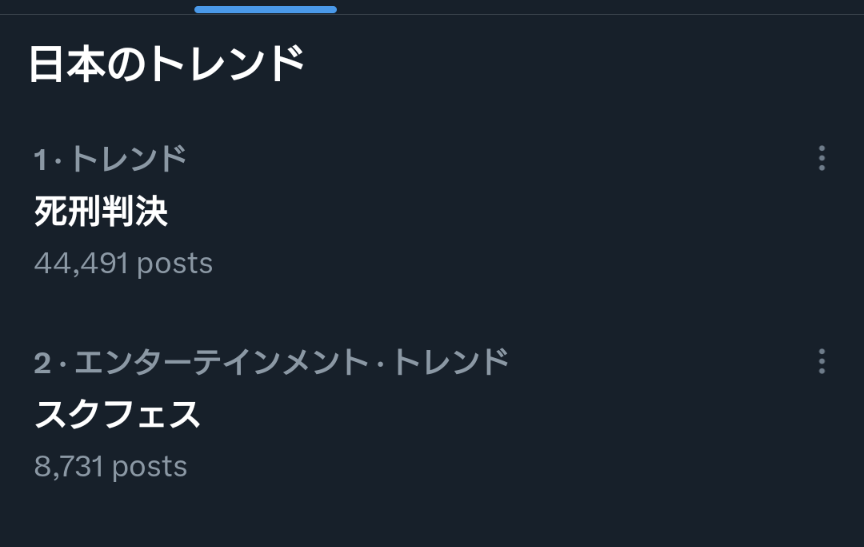Click the エンターテインメント category label

point(222,362)
